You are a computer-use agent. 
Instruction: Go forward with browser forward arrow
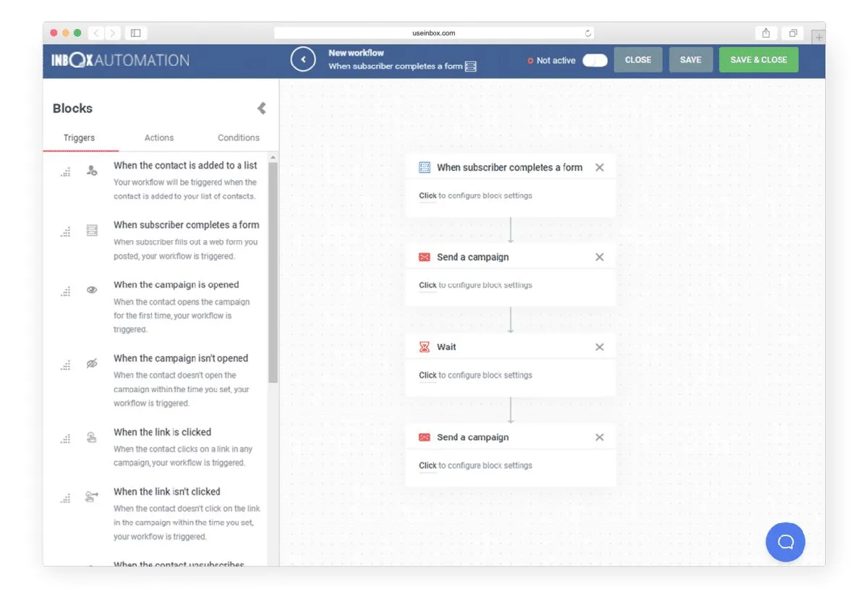click(x=113, y=33)
